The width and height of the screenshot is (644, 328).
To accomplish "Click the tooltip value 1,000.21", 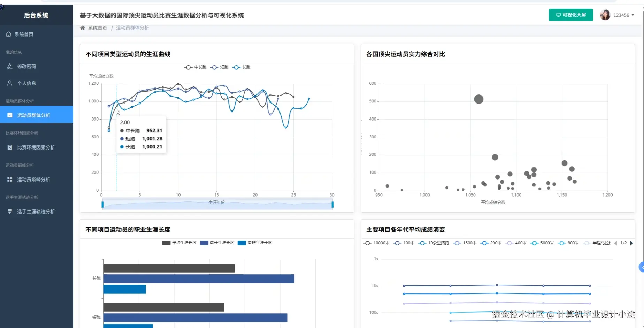I will [152, 147].
